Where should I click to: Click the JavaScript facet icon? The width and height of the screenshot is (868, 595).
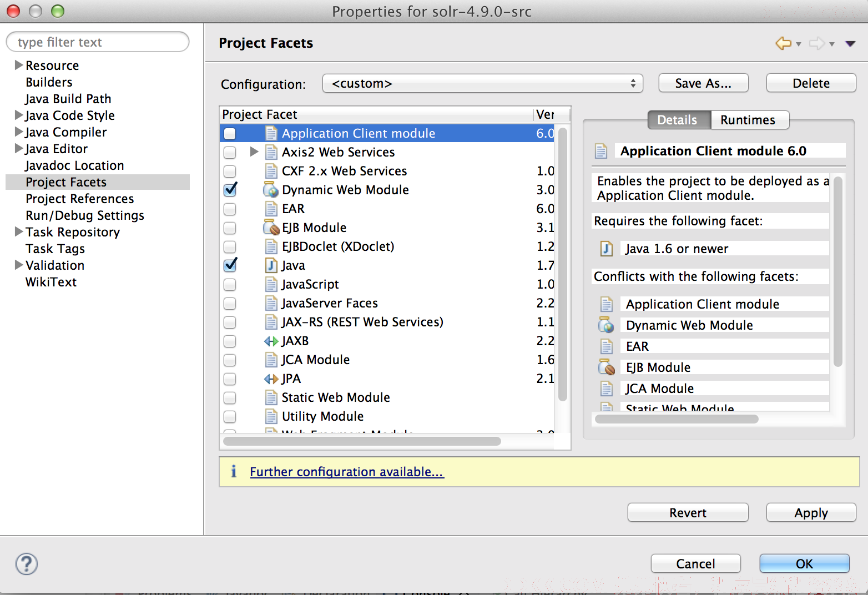(271, 284)
